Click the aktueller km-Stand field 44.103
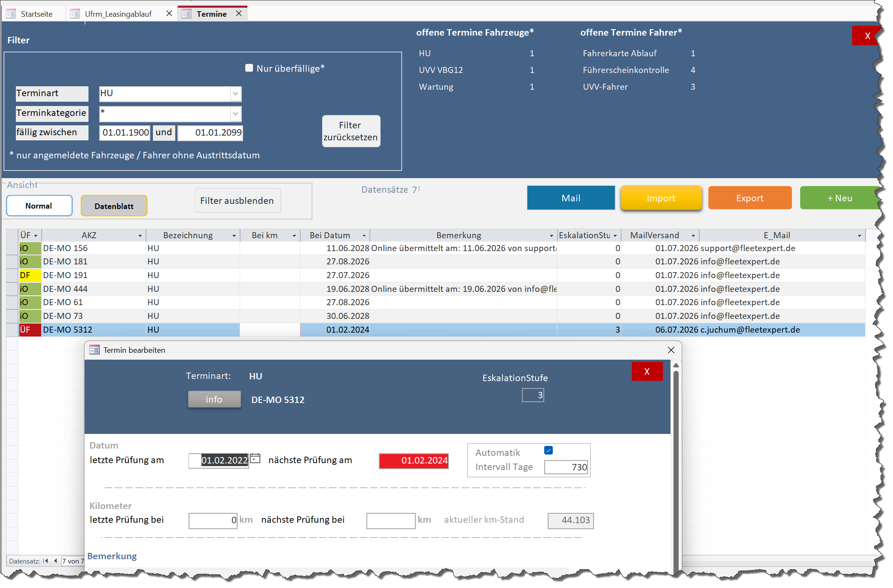This screenshot has width=893, height=588. (x=570, y=520)
